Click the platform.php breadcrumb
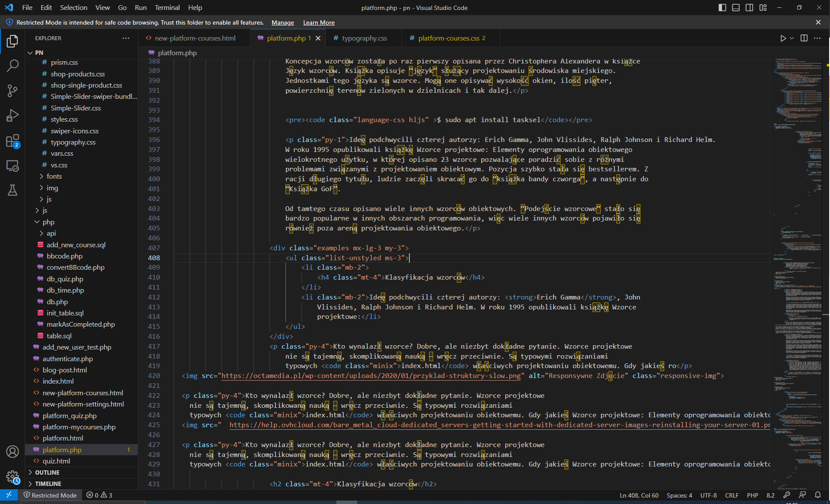This screenshot has width=830, height=504. click(177, 53)
